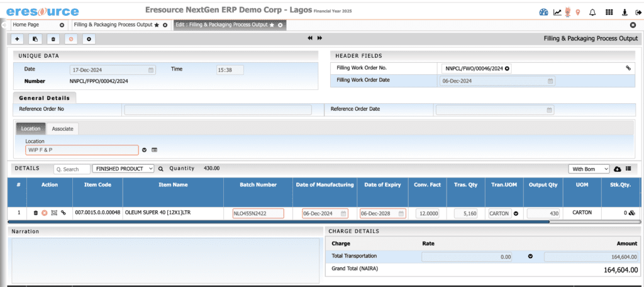The width and height of the screenshot is (644, 287).
Task: Click the Reference Order No field
Action: (217, 110)
